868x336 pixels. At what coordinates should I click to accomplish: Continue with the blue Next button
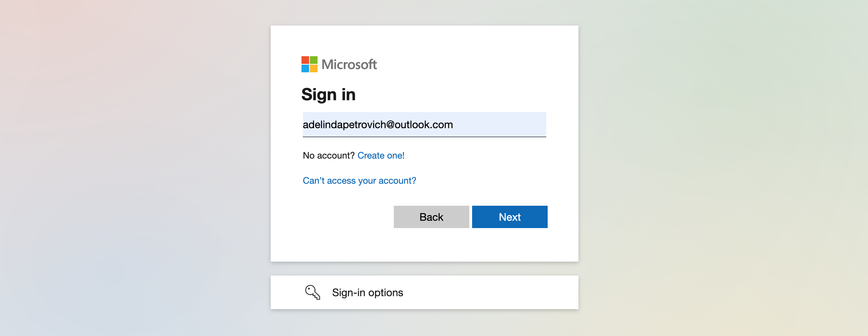tap(510, 217)
